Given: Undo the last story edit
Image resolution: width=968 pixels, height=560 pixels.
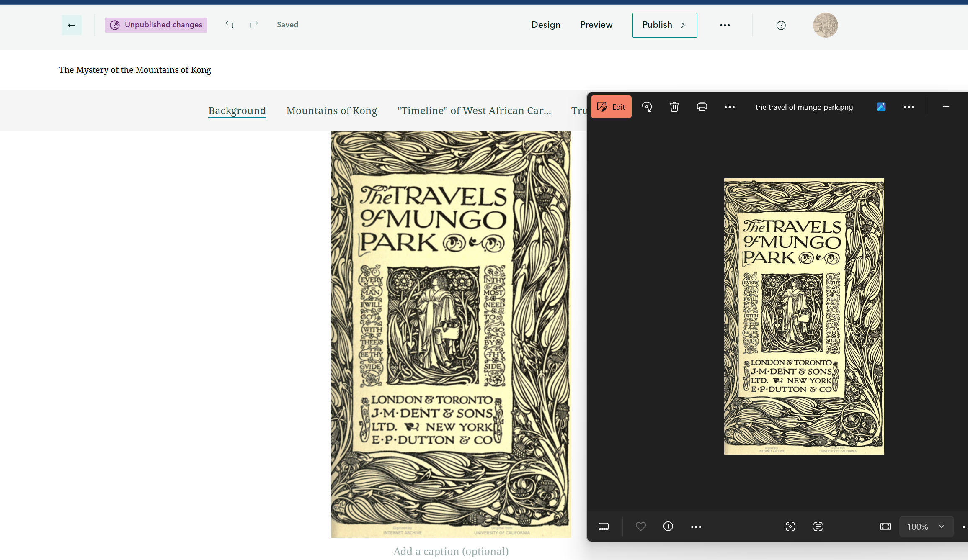Looking at the screenshot, I should click(x=230, y=25).
